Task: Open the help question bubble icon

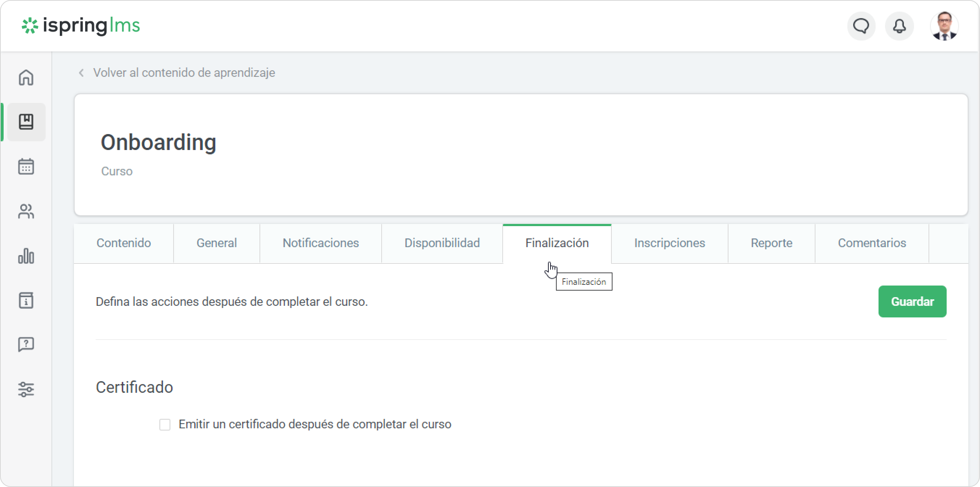Action: point(26,345)
